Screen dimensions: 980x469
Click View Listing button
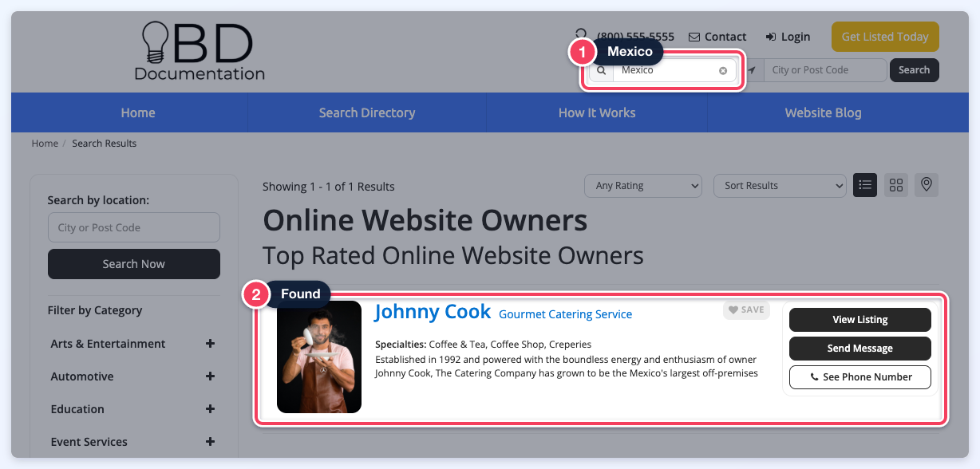(x=860, y=320)
